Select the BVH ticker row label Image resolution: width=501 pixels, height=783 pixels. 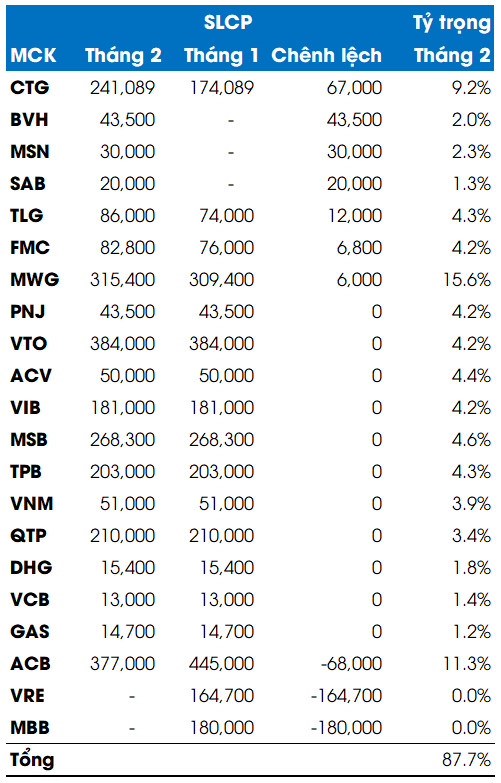click(29, 120)
